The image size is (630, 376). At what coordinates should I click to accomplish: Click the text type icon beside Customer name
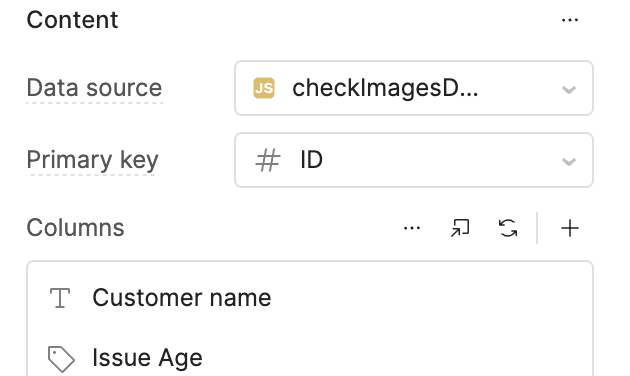click(x=60, y=298)
